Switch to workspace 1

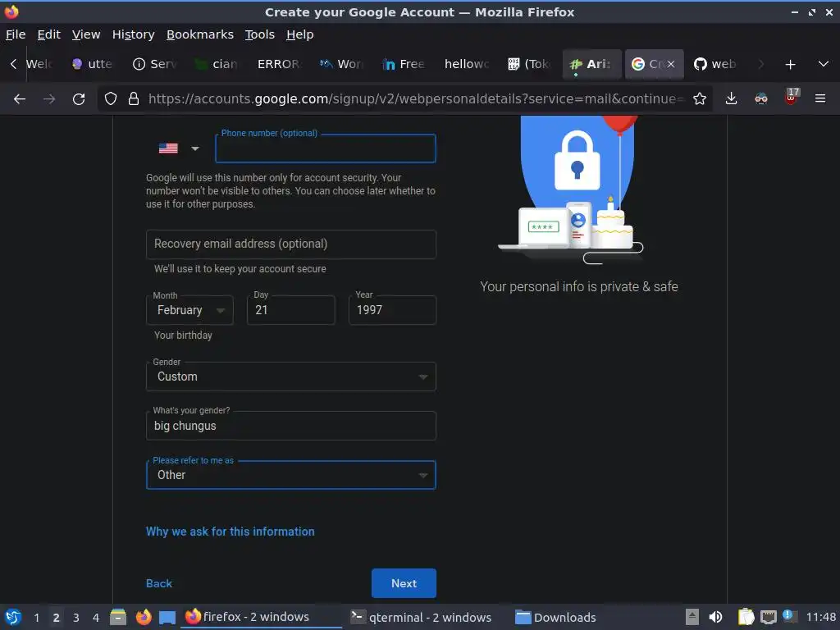[36, 618]
